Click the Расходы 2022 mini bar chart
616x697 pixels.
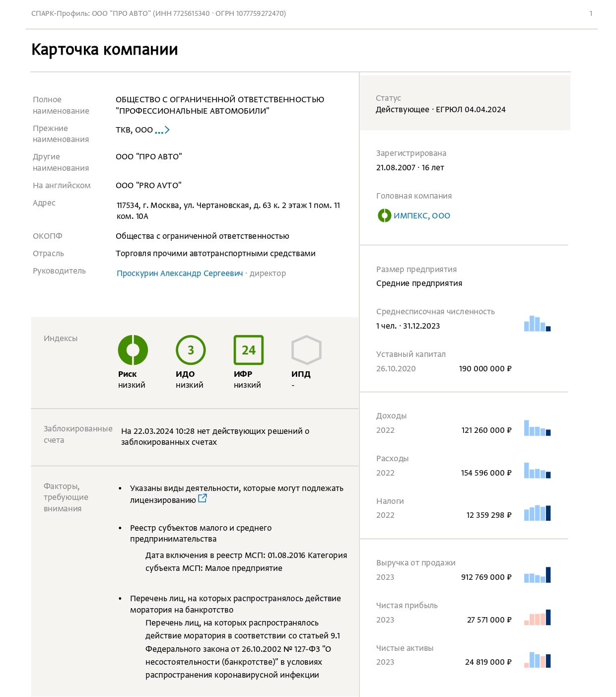point(537,471)
